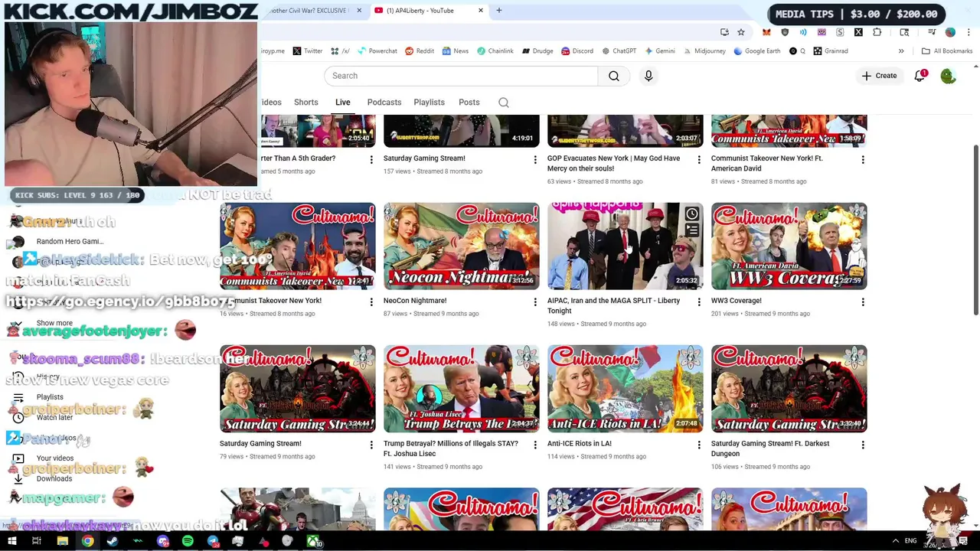This screenshot has height=551, width=980.
Task: Open Steam from the taskbar
Action: (x=113, y=542)
